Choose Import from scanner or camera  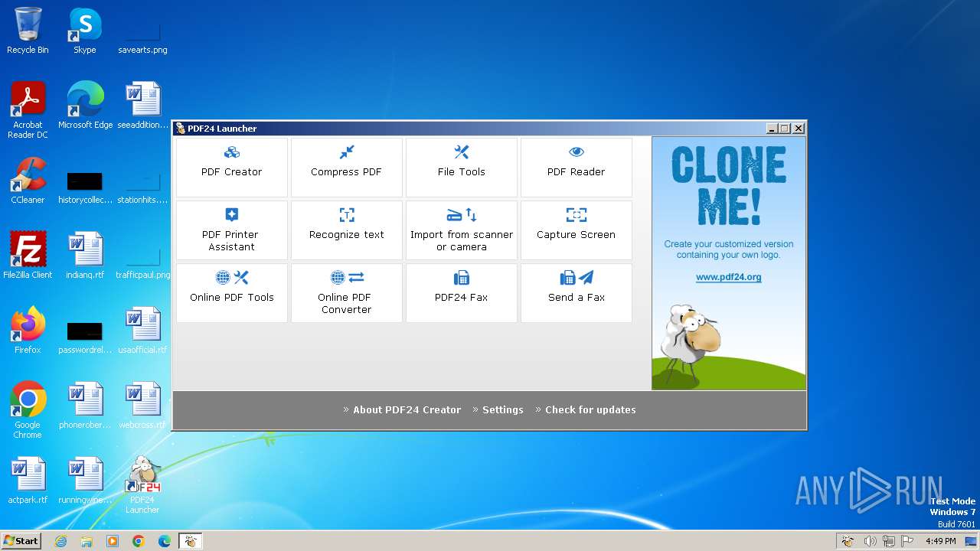coord(462,230)
